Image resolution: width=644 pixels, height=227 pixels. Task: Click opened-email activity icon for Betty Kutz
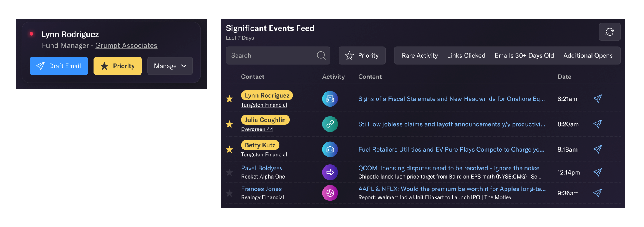[330, 149]
